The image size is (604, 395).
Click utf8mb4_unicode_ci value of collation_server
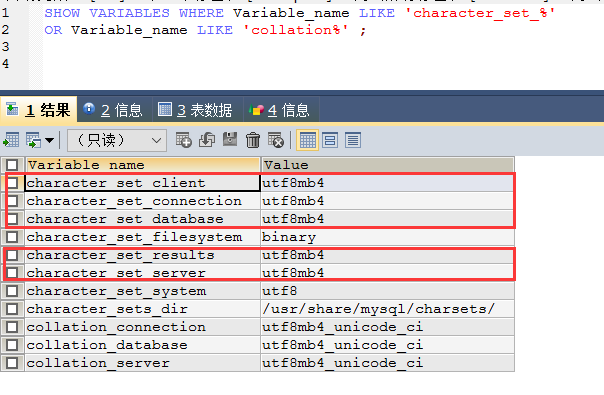click(387, 363)
